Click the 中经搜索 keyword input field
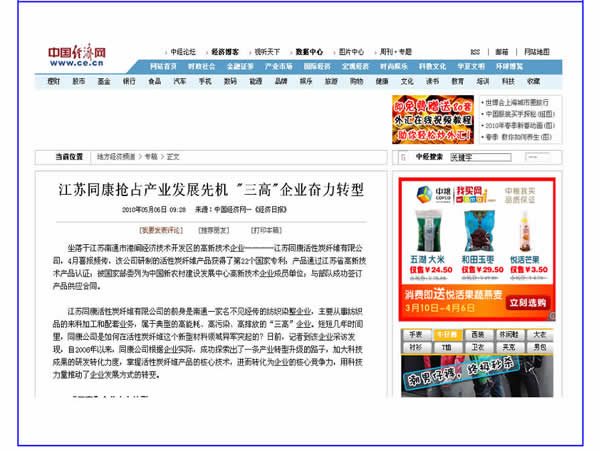Image resolution: width=600 pixels, height=453 pixels. 482,157
